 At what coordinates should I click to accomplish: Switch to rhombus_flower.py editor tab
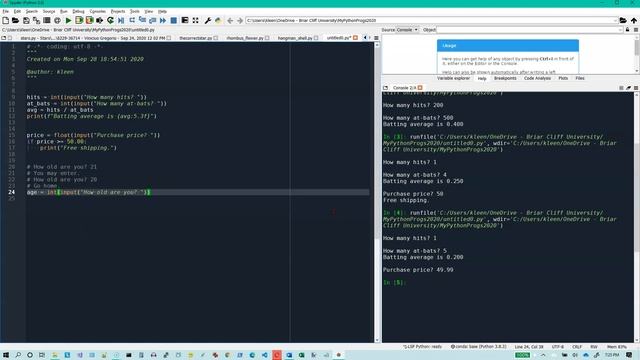[245, 38]
